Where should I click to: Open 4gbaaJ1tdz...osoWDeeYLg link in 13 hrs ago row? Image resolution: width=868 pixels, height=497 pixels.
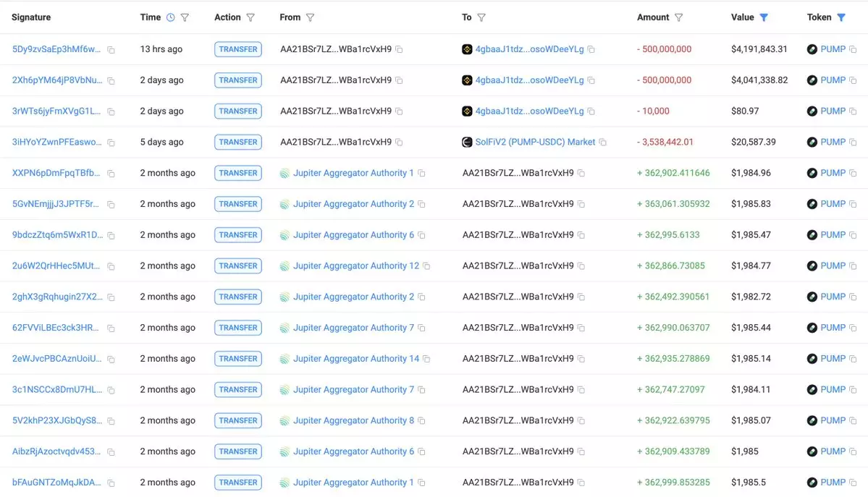(x=530, y=49)
